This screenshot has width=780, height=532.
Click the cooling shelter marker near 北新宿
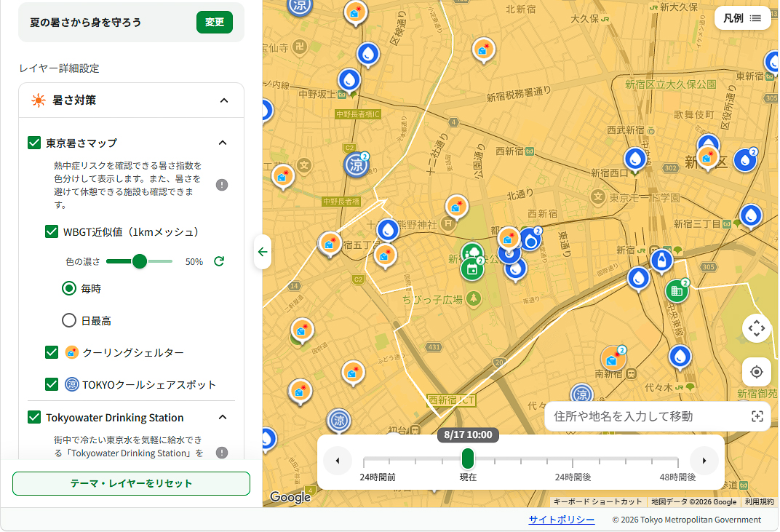(483, 49)
